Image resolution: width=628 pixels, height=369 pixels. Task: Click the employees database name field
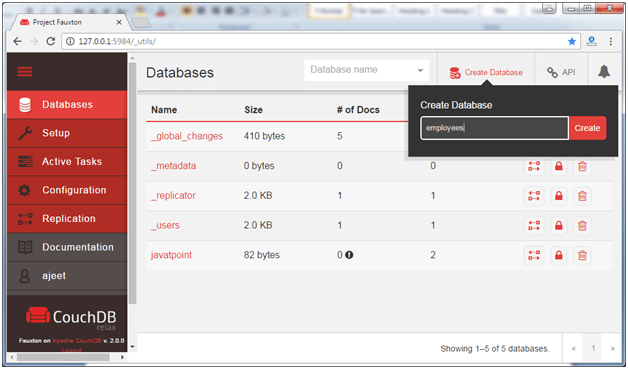coord(494,128)
